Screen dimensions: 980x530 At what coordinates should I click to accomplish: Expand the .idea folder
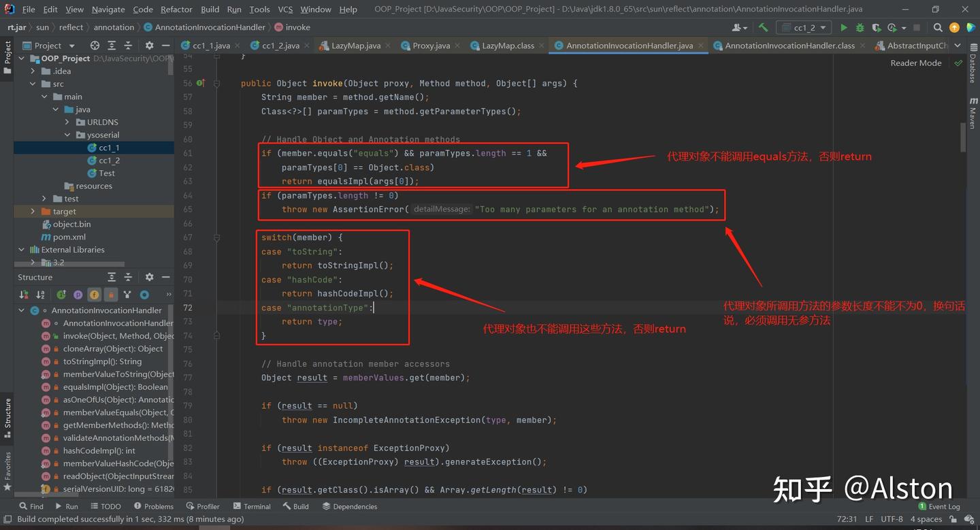coord(34,71)
